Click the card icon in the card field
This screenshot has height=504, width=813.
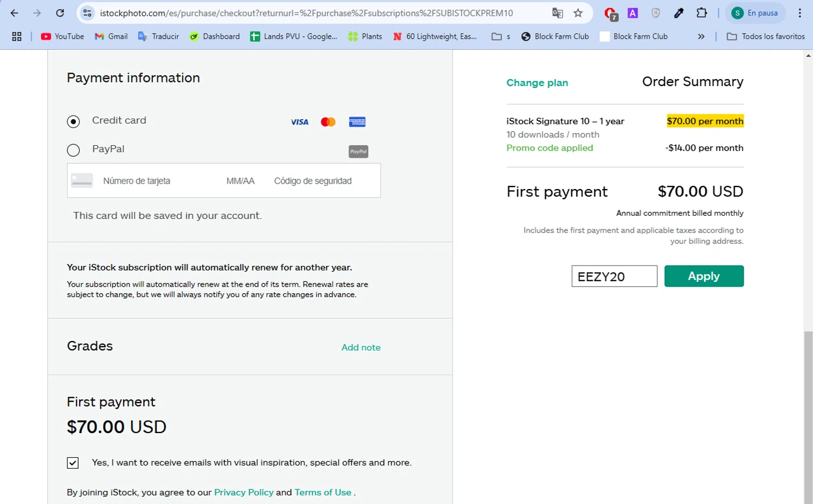(x=82, y=180)
